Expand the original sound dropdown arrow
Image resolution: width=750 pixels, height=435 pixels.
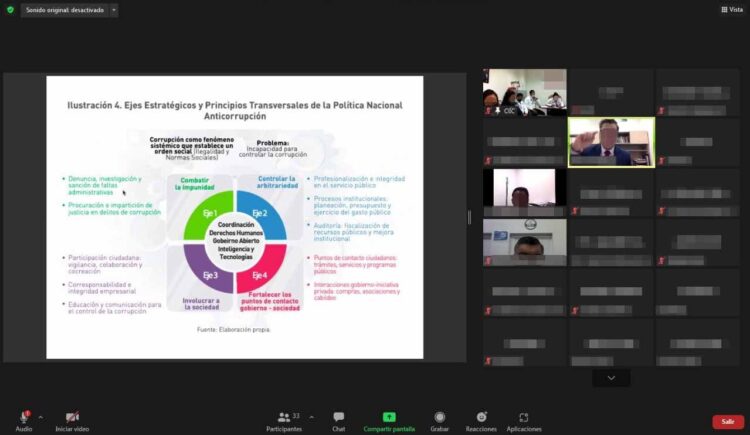tap(113, 10)
